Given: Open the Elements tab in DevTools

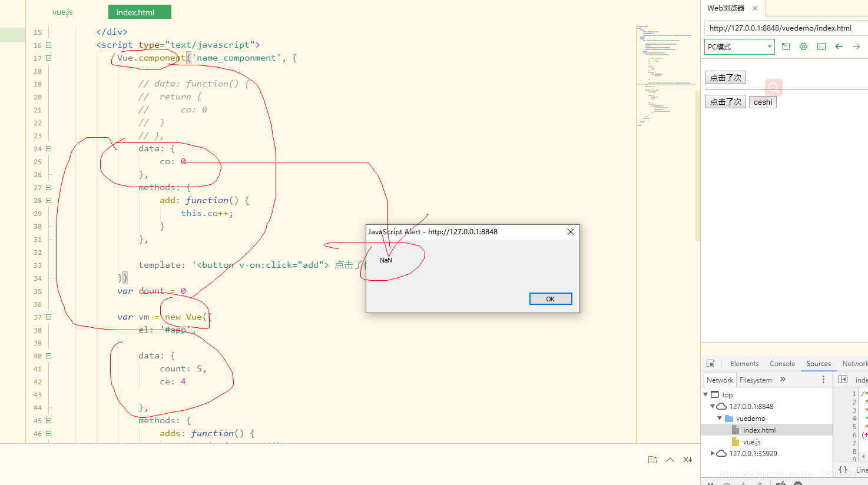Looking at the screenshot, I should tap(744, 364).
